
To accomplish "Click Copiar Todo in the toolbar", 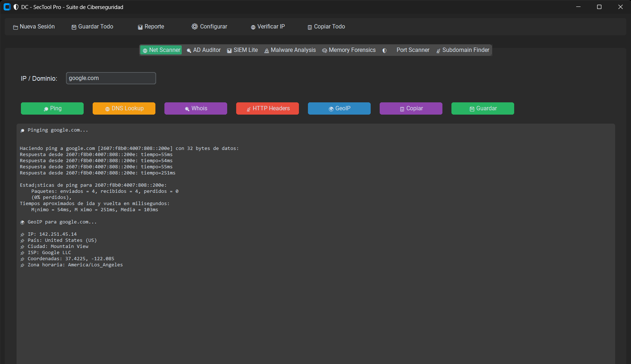I will (326, 27).
